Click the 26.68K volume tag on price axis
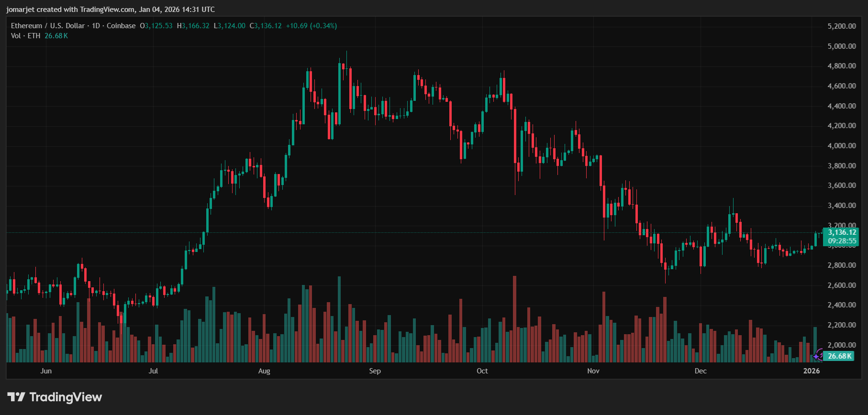This screenshot has width=868, height=415. click(839, 356)
